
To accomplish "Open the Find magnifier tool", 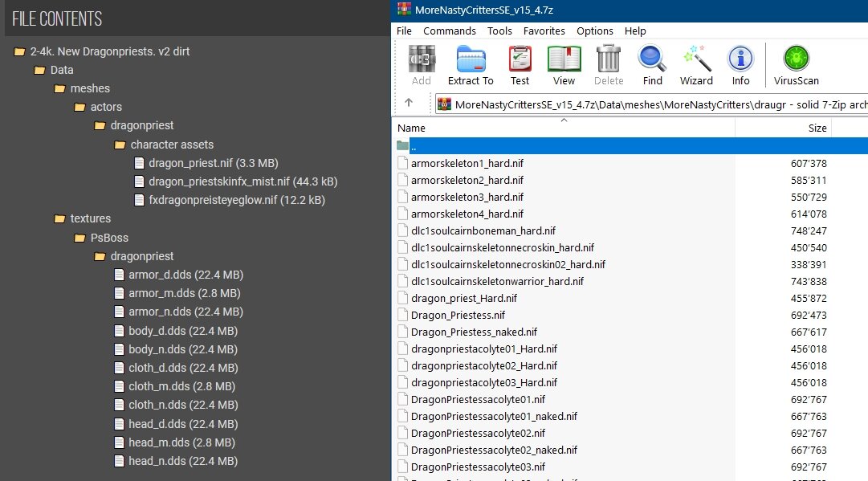I will [x=652, y=59].
